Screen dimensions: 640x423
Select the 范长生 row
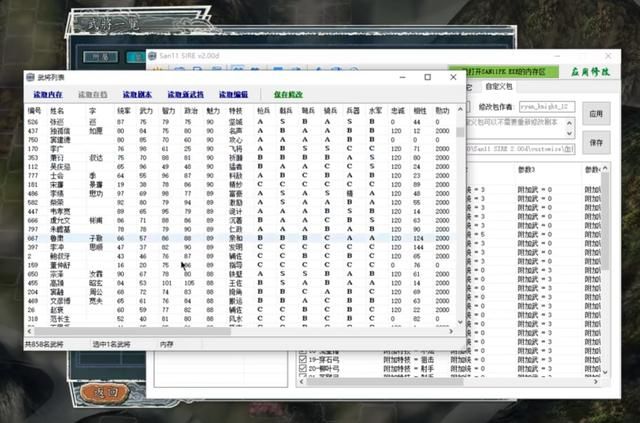coord(240,319)
